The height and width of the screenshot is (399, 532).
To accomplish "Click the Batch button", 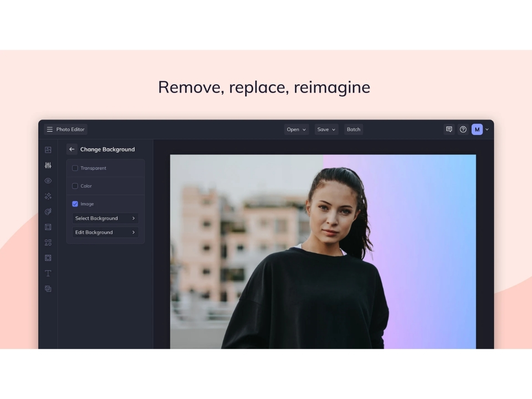I will point(353,129).
